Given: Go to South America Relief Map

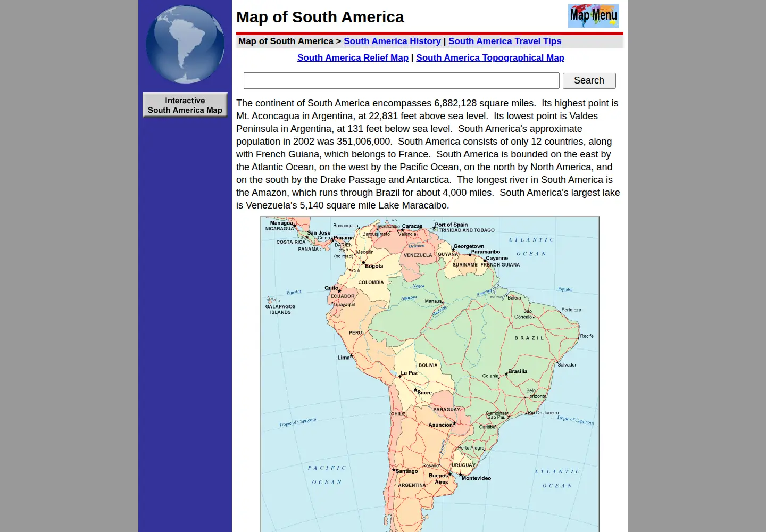Looking at the screenshot, I should tap(353, 57).
